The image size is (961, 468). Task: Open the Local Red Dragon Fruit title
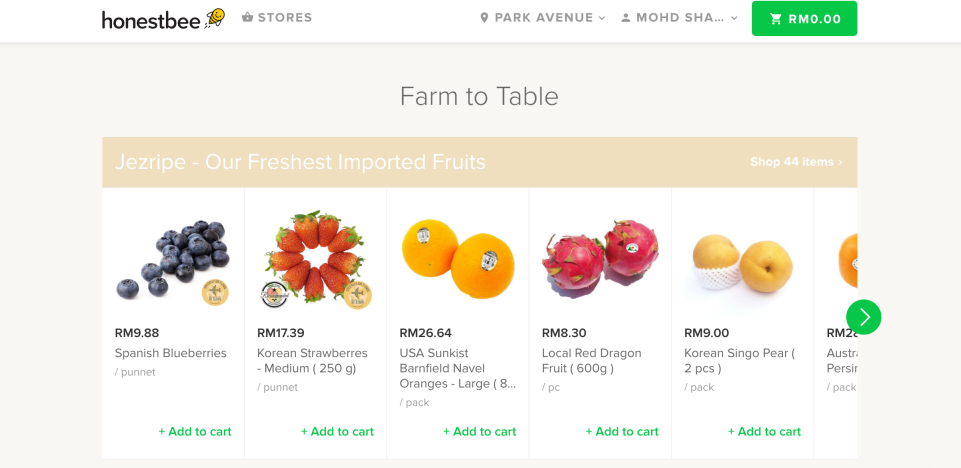click(x=592, y=360)
